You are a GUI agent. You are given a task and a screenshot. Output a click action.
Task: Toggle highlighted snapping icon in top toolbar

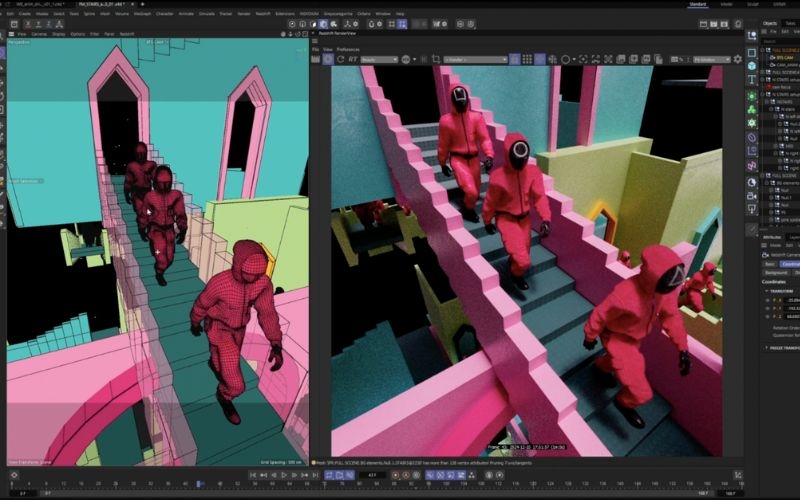(402, 24)
